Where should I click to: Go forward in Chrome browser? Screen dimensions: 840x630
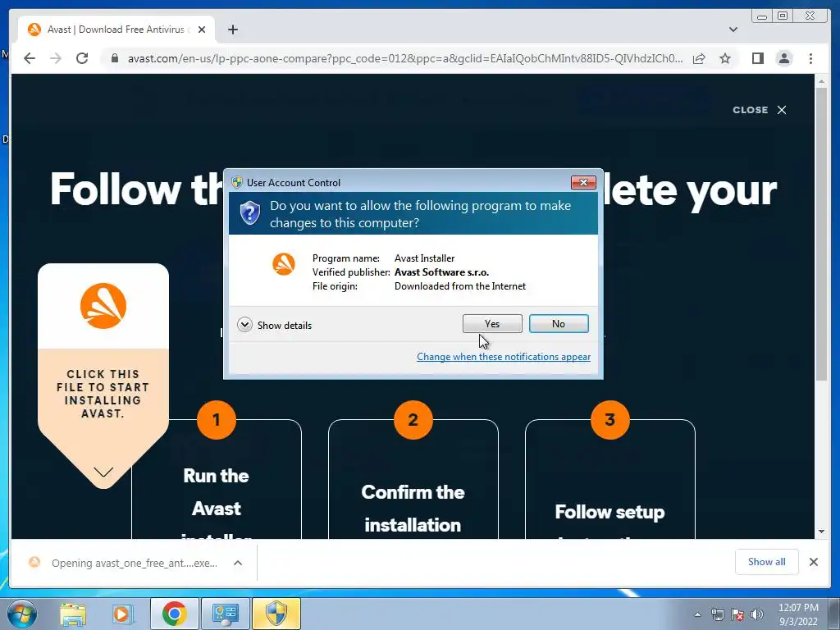56,58
